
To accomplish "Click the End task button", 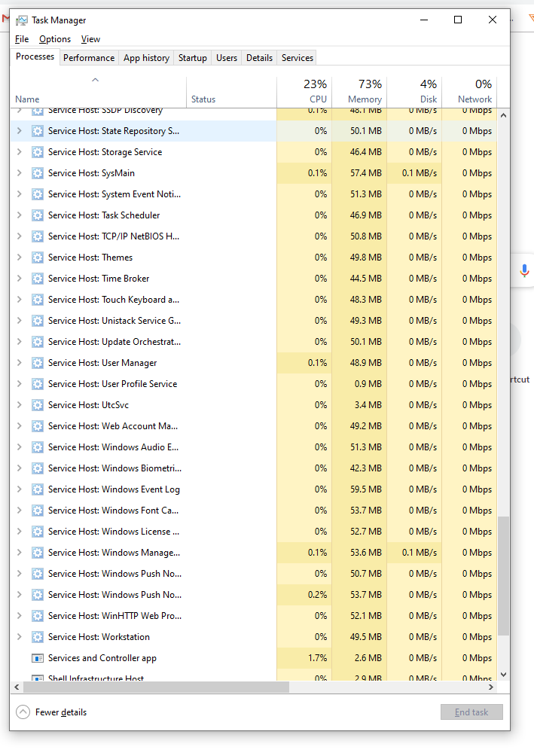I will click(471, 712).
